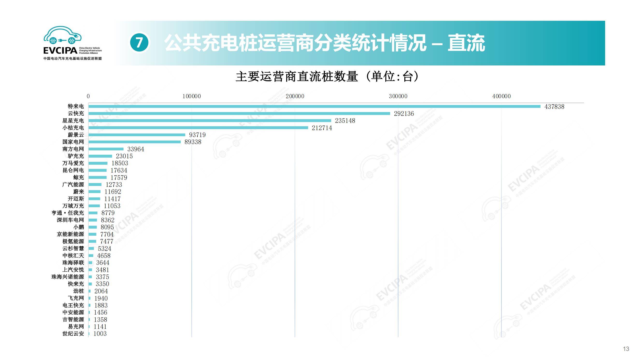This screenshot has width=644, height=362.
Task: Click the value label 93719
Action: tap(197, 135)
